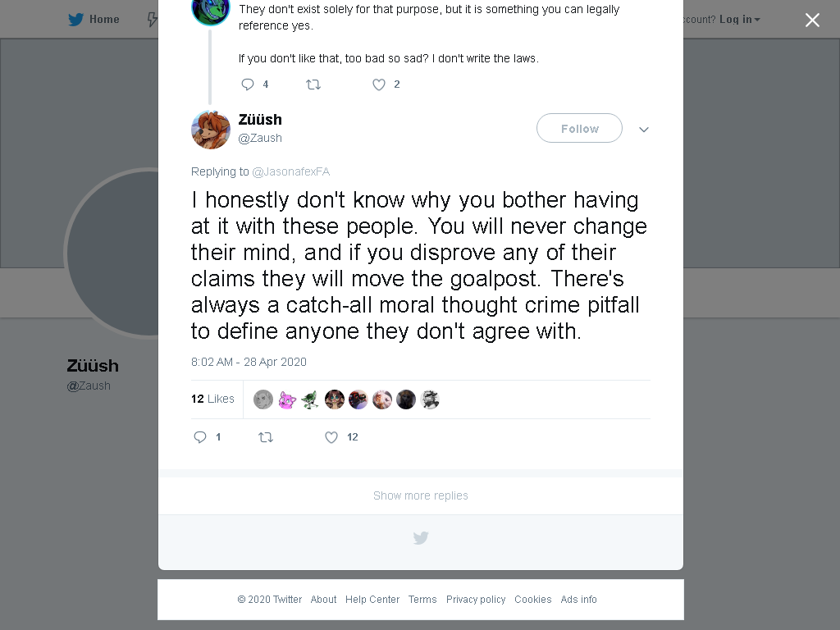Open Züüsh's avatar in the tweet
The image size is (840, 630).
pos(211,129)
